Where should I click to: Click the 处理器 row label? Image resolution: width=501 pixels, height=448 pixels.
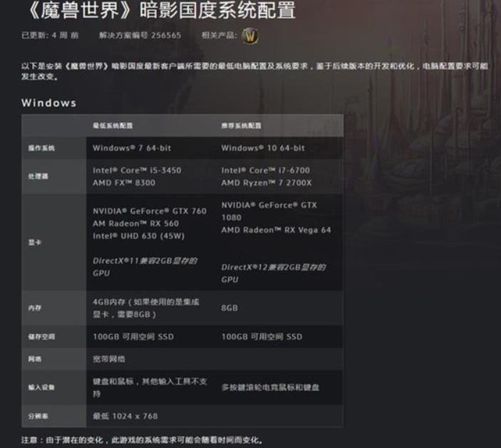pos(38,176)
